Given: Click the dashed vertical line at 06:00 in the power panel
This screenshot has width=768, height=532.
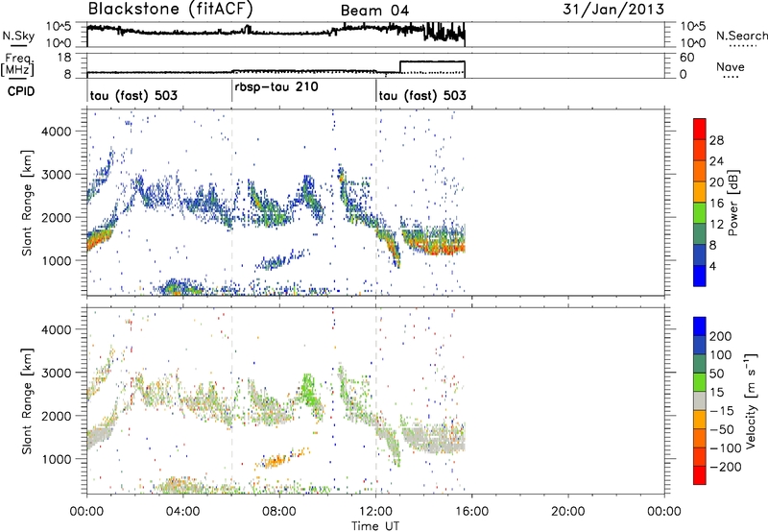Looking at the screenshot, I should [x=231, y=203].
